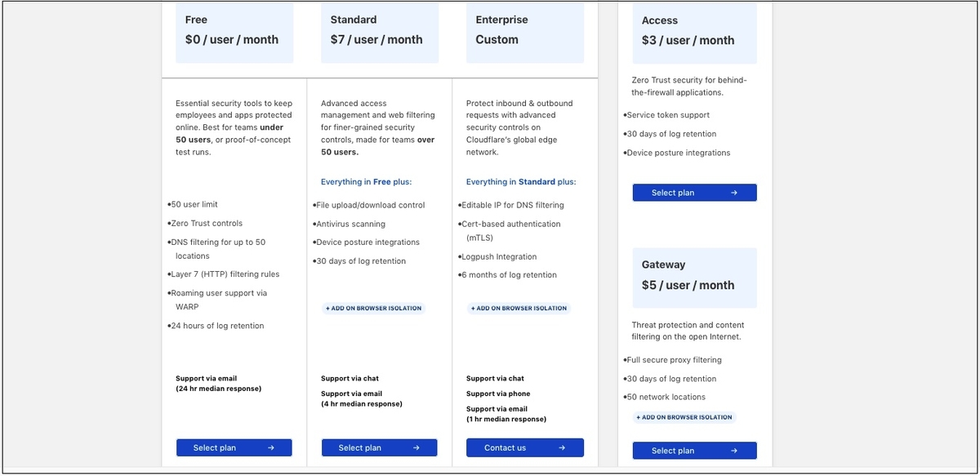
Task: Click arrow icon on Gateway Select plan
Action: point(734,451)
